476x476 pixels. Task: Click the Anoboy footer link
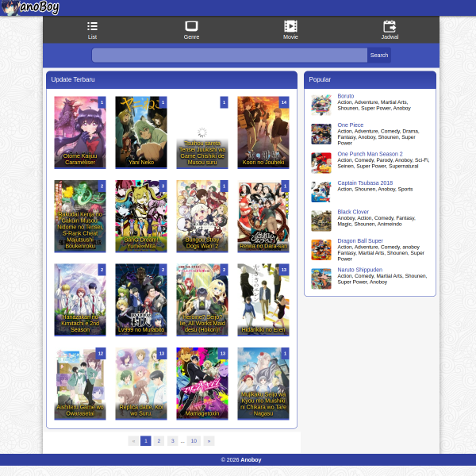click(251, 459)
